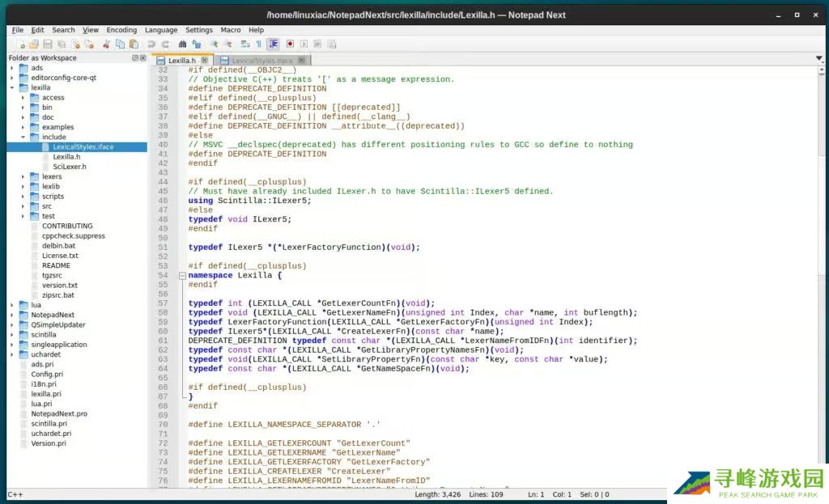Image resolution: width=829 pixels, height=504 pixels.
Task: Open Find with the binoculars icon
Action: (x=184, y=44)
